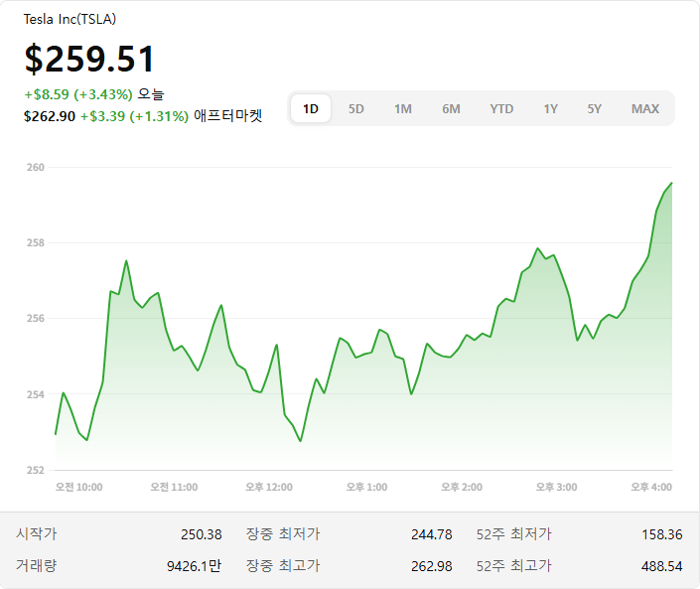Click the 거래량 value 9426.1만

[x=195, y=566]
